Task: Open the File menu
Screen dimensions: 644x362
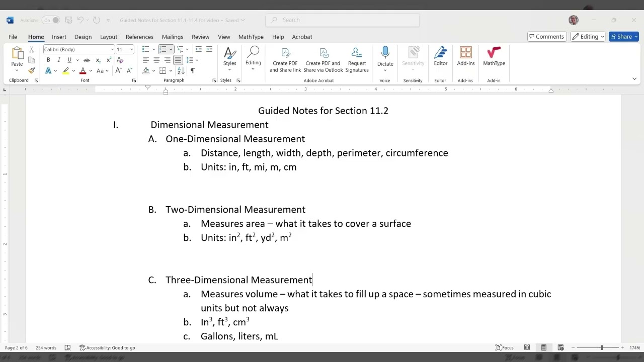Action: (x=13, y=37)
